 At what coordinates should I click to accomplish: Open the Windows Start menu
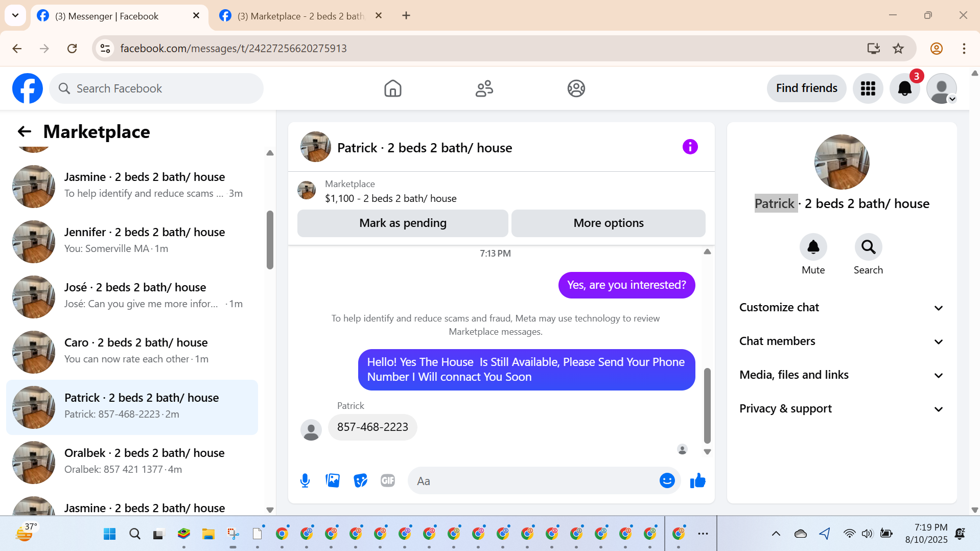coord(109,534)
